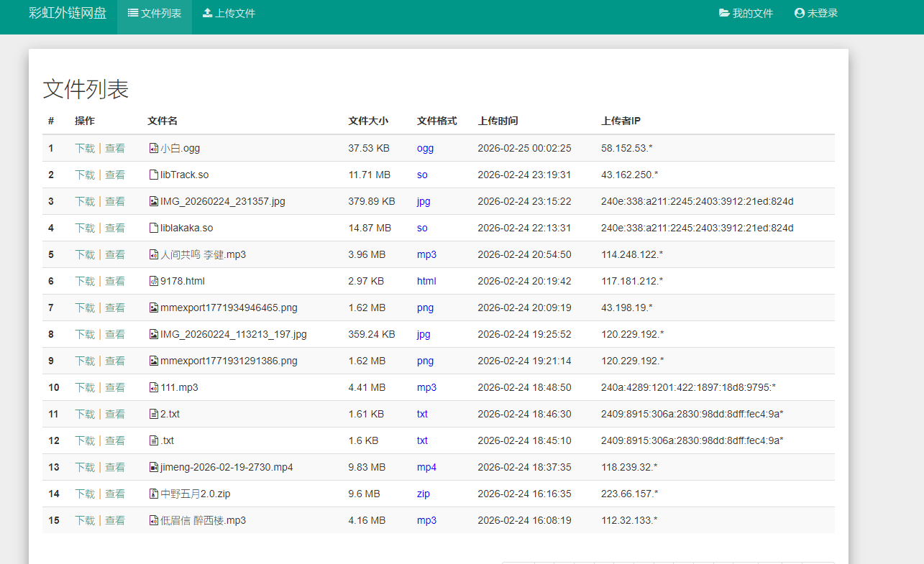
Task: View the libTrack.so file details
Action: pos(115,175)
